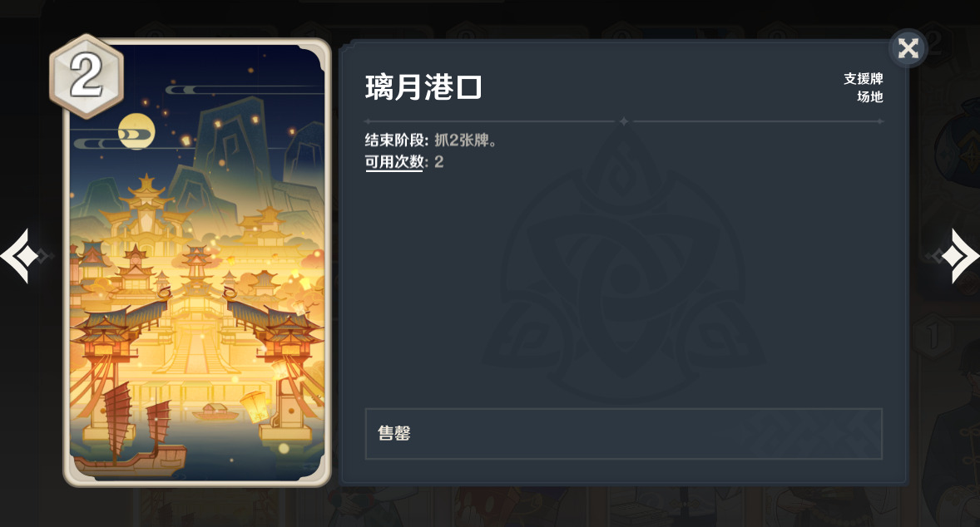Go to the previous card with left arrow

[x=20, y=256]
